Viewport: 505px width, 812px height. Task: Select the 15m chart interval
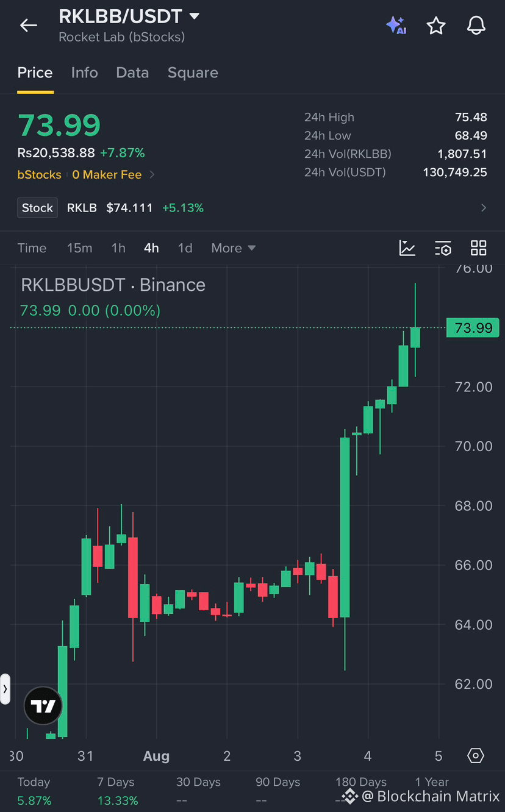(79, 248)
